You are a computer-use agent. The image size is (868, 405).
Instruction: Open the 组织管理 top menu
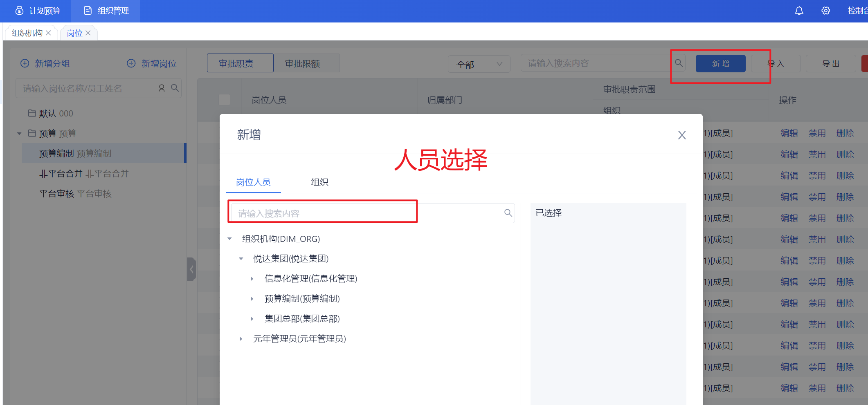click(x=106, y=11)
